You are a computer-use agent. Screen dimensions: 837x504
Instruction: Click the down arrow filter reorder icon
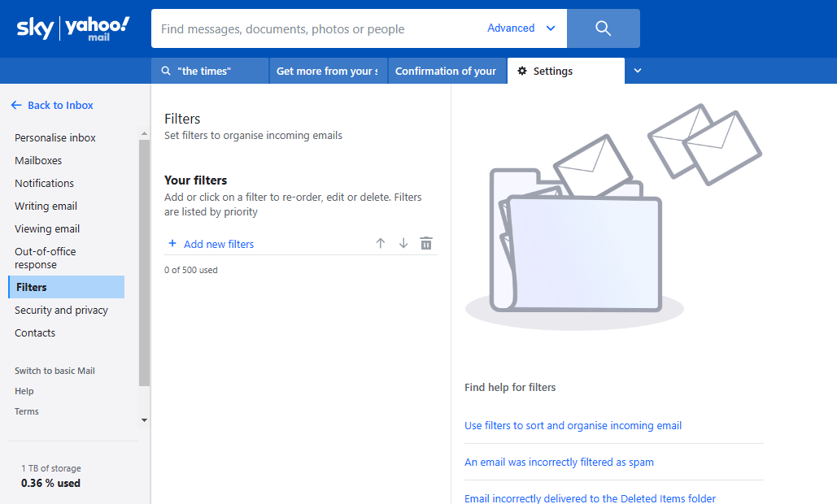(403, 243)
